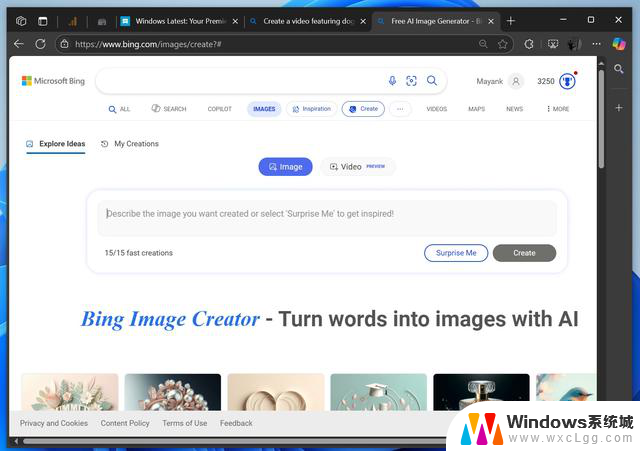
Task: Switch to Explore Ideas tab
Action: [x=56, y=144]
